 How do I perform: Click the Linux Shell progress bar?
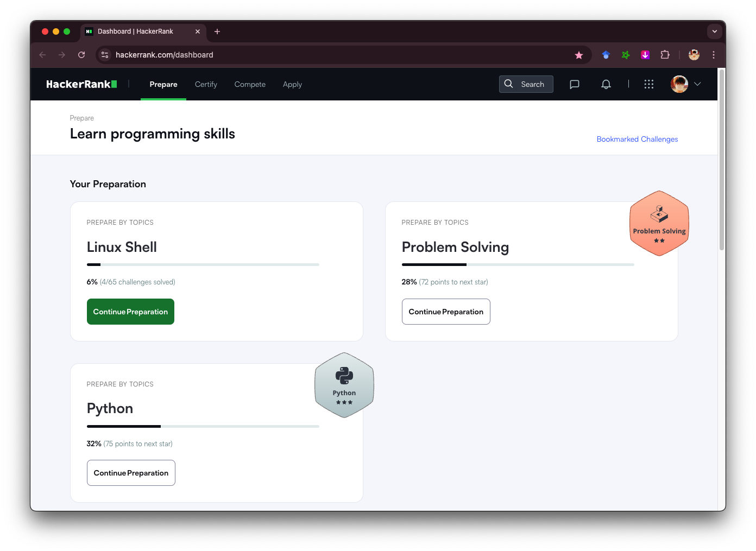203,264
